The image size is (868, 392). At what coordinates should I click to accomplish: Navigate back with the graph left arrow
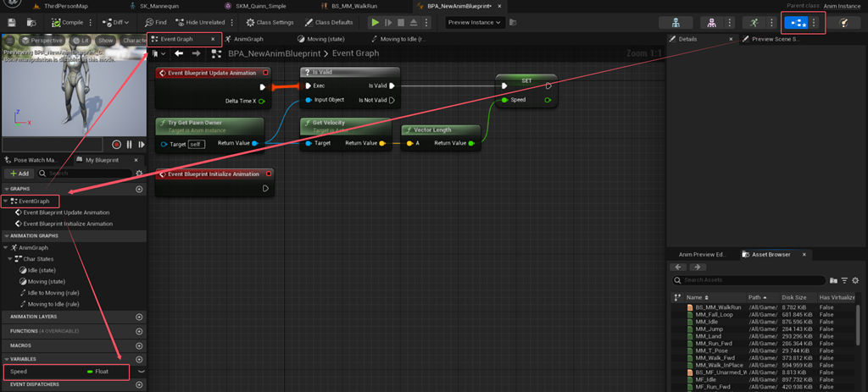pos(179,53)
